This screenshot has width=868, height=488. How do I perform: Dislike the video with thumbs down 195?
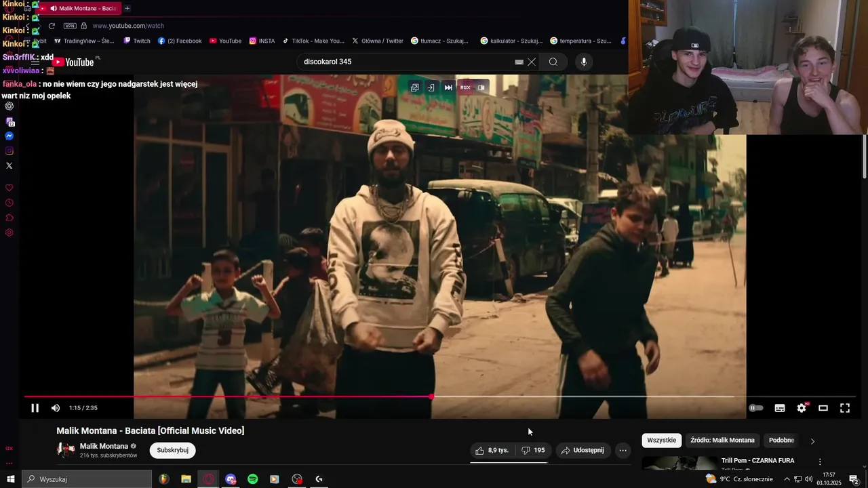coord(533,450)
